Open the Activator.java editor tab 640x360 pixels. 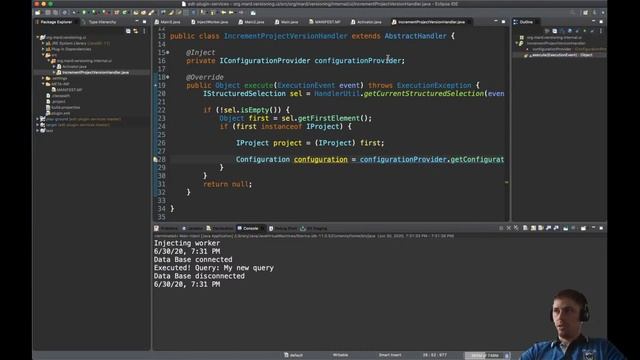(366, 22)
